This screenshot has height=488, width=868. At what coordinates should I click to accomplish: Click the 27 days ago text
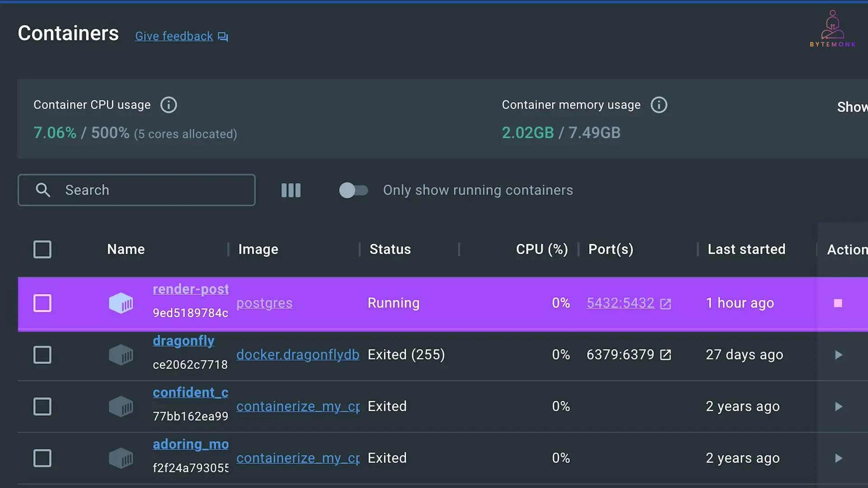pos(744,355)
